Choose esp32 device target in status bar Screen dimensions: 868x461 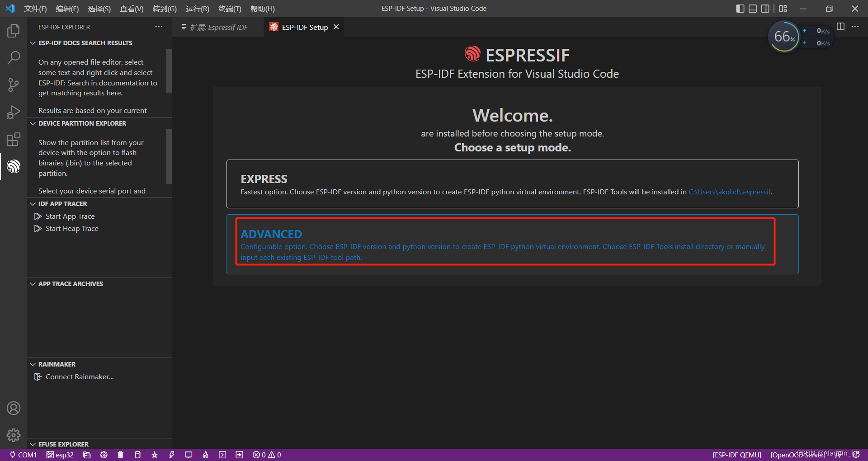(60, 455)
